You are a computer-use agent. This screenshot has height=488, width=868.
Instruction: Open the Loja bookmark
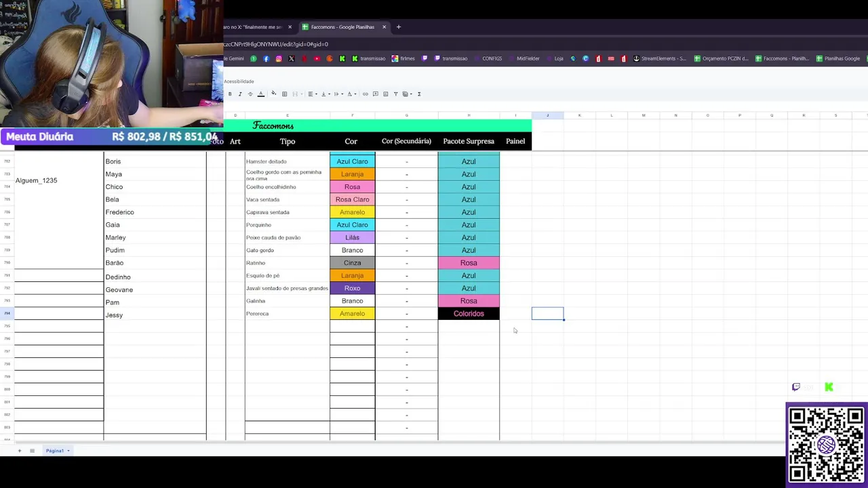(x=555, y=59)
